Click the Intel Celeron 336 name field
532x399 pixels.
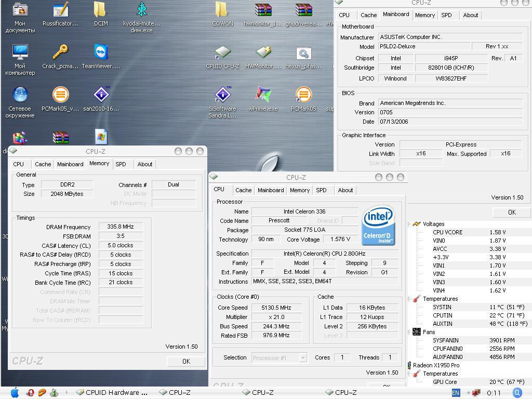pyautogui.click(x=304, y=211)
